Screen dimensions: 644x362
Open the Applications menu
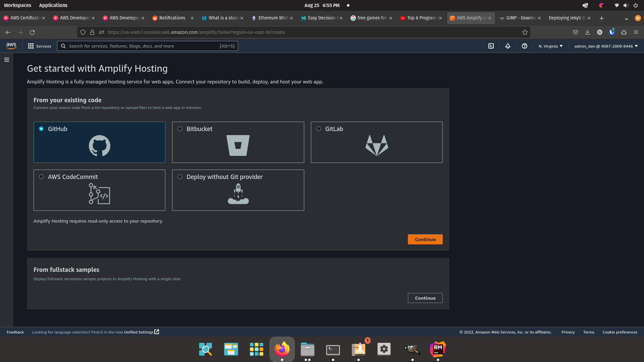[53, 5]
